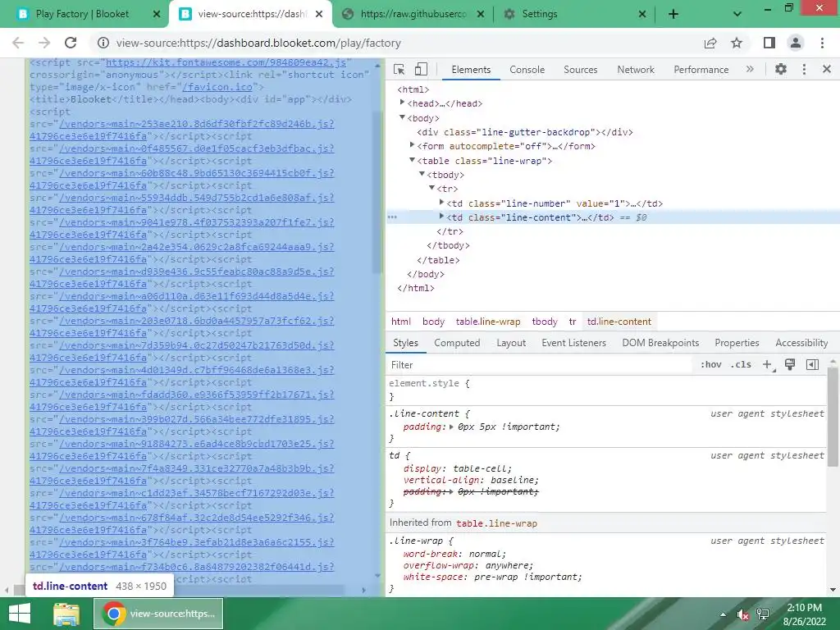Open the Performance panel tab

701,70
